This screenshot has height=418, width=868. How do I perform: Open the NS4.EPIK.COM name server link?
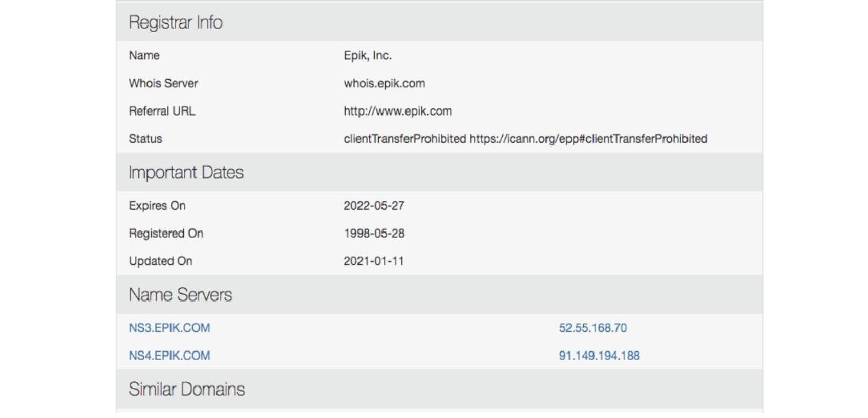click(x=169, y=356)
